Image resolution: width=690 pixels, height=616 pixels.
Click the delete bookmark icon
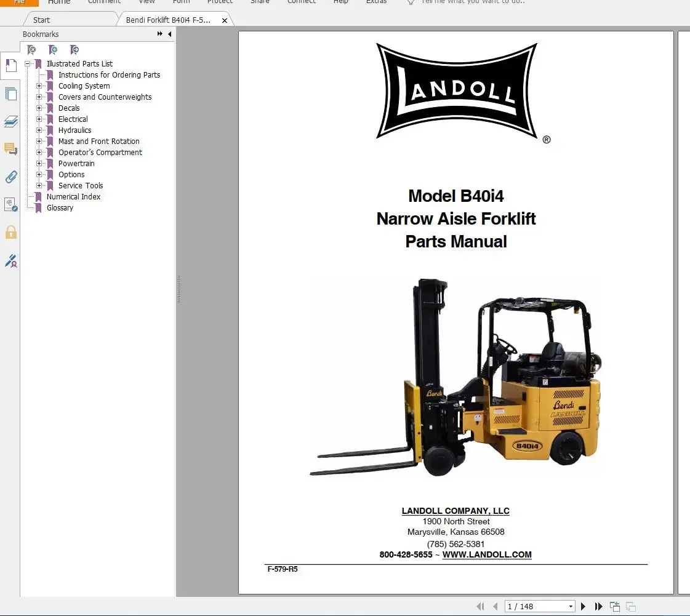click(31, 50)
